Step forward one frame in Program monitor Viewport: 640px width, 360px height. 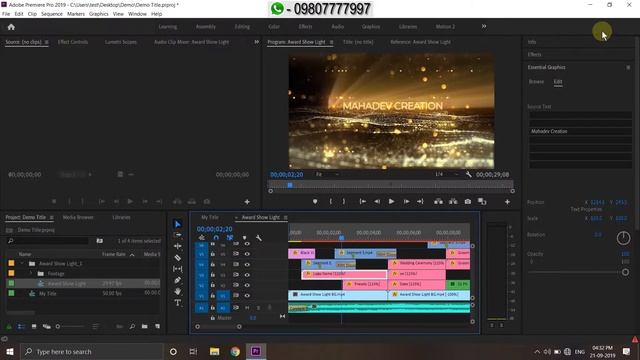coord(406,202)
